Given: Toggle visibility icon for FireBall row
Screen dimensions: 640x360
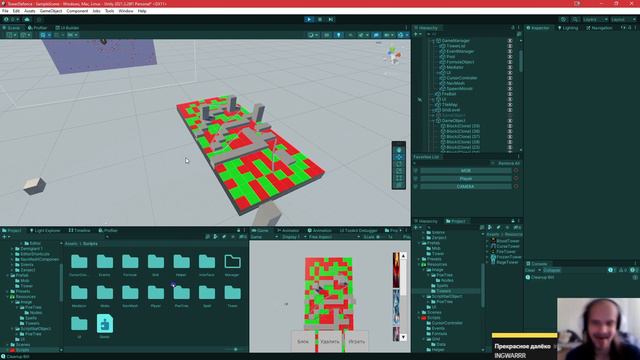Looking at the screenshot, I should pyautogui.click(x=510, y=94).
